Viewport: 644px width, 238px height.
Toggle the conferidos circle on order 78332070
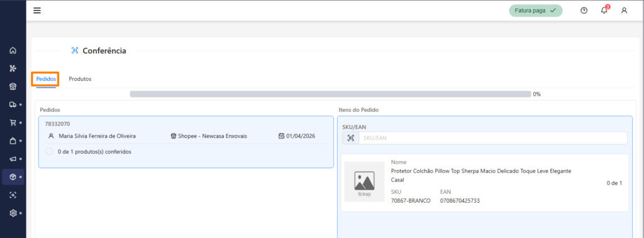click(x=49, y=151)
